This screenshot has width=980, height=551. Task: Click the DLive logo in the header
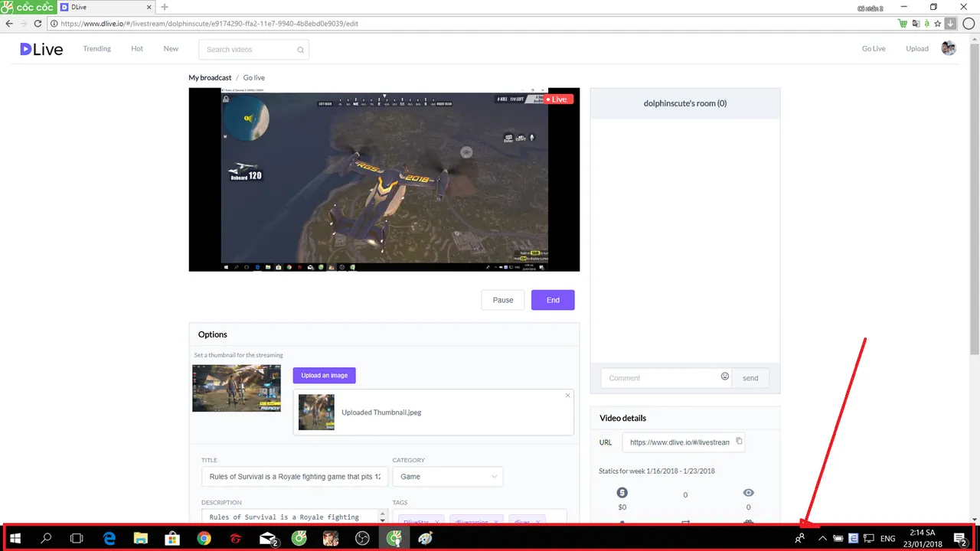[x=41, y=49]
